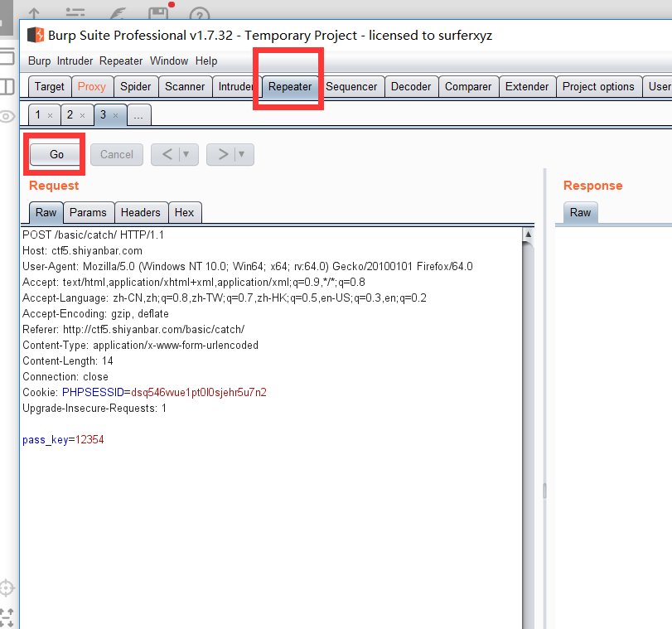Image resolution: width=672 pixels, height=629 pixels.
Task: Select the Request Hex tab
Action: click(x=184, y=213)
